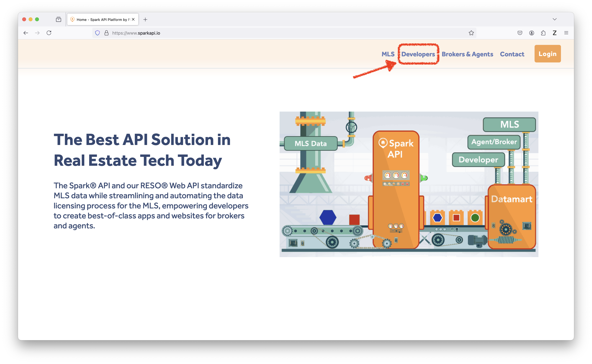592x364 pixels.
Task: Open the extensions puzzle icon
Action: tap(543, 33)
